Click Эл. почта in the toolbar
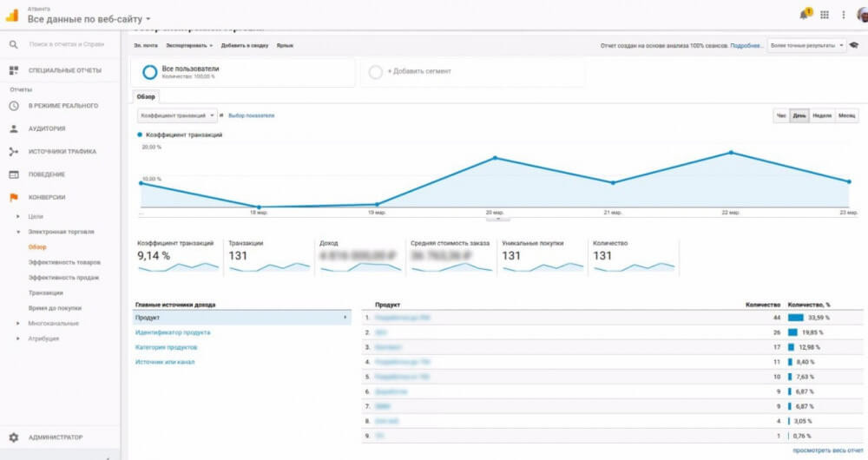 (x=146, y=45)
